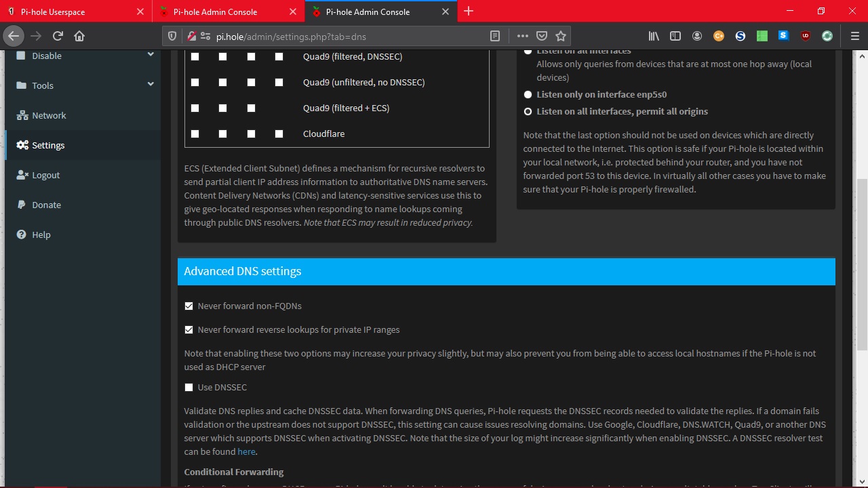This screenshot has height=488, width=868.
Task: Bookmark this page with star icon
Action: pyautogui.click(x=561, y=36)
